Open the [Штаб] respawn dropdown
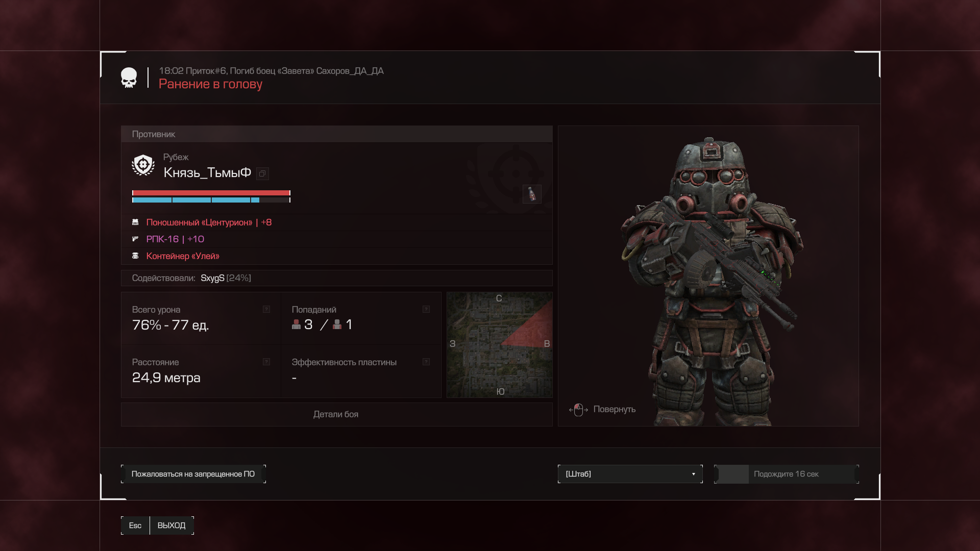 (x=630, y=474)
